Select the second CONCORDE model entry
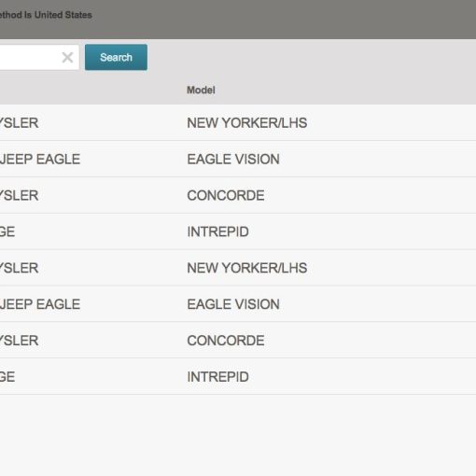476x476 pixels. [x=226, y=341]
